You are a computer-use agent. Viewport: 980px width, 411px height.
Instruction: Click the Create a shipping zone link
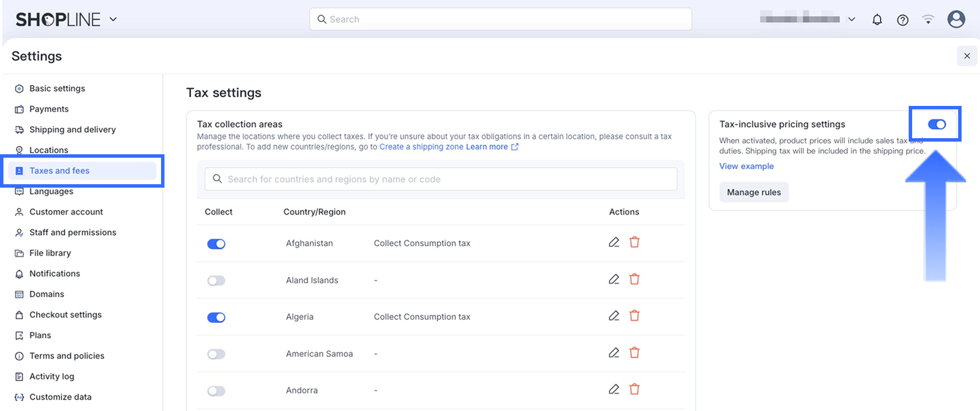(x=421, y=147)
